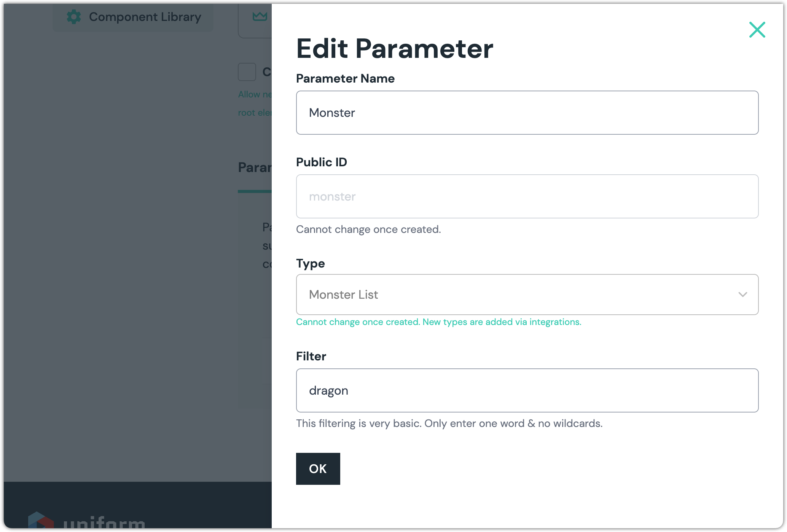Click the Component Library gear icon
Image resolution: width=787 pixels, height=532 pixels.
click(74, 17)
